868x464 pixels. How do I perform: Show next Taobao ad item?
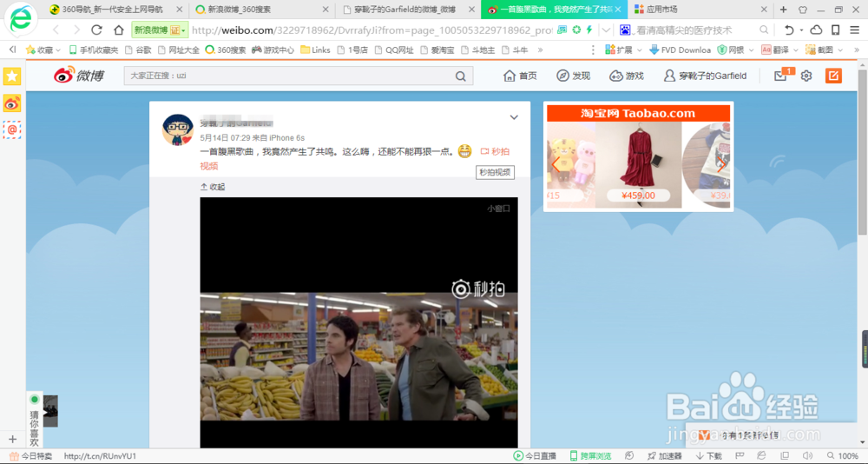(x=720, y=164)
